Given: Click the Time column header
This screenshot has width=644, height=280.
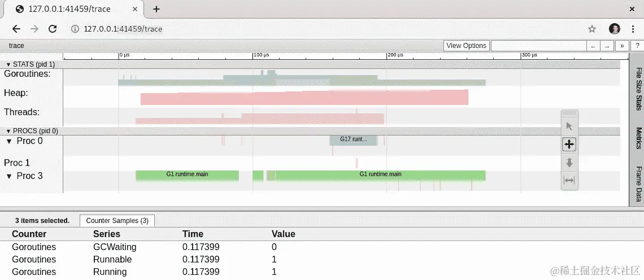Looking at the screenshot, I should (x=193, y=234).
